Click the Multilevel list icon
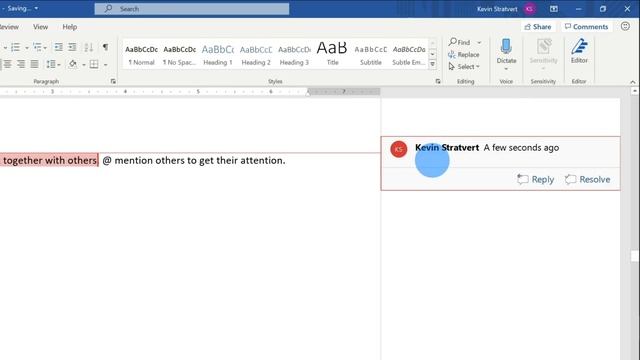Viewport: 640px width, 360px height. point(38,47)
